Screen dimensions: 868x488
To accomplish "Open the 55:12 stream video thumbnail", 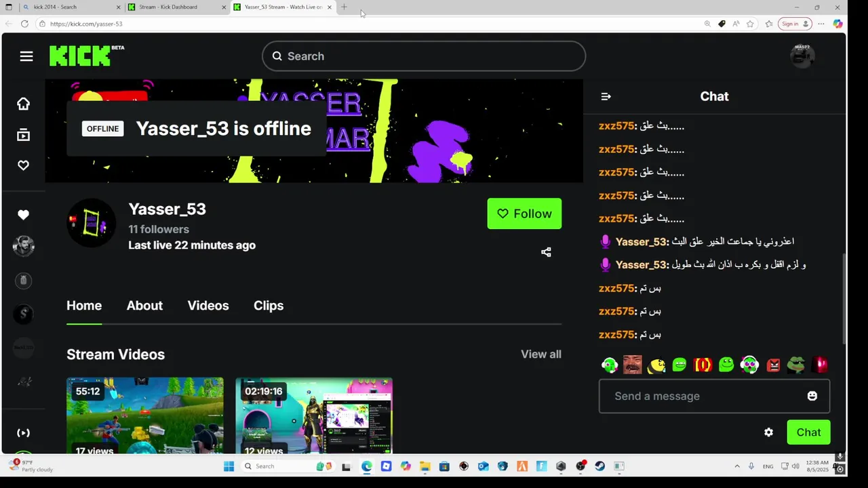I will [145, 415].
